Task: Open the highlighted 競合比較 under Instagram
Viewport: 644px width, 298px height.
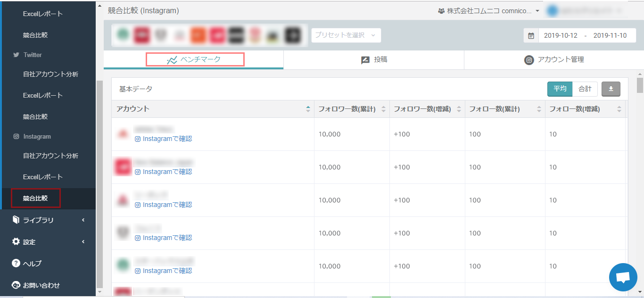Action: [x=35, y=199]
